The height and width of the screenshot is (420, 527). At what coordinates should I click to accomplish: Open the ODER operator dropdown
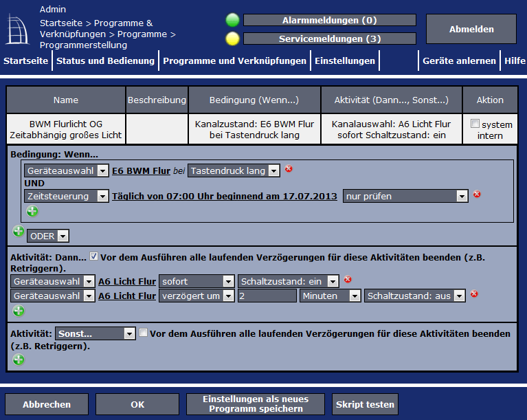[48, 236]
